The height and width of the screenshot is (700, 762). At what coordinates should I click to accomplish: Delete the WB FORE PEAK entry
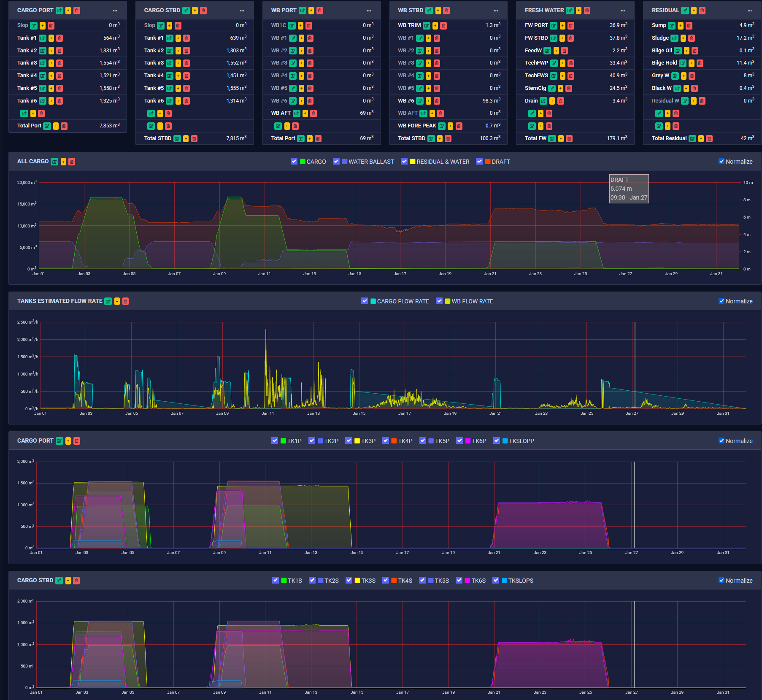click(459, 126)
